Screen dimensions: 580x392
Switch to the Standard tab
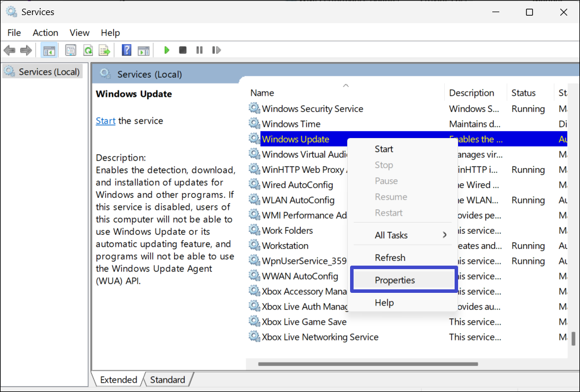[167, 380]
